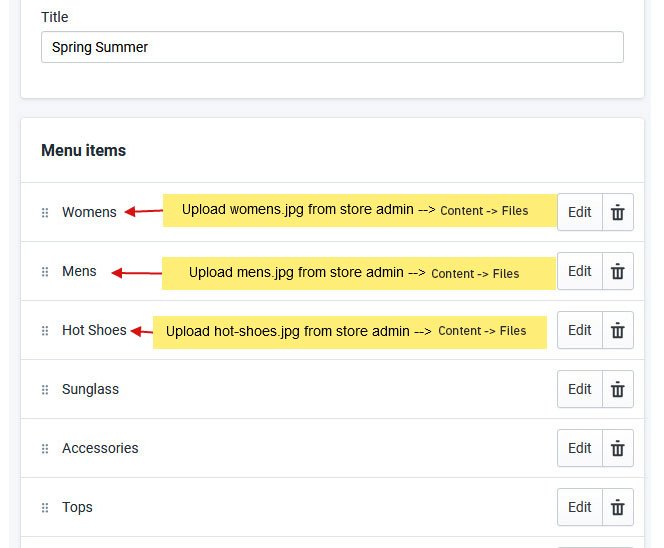This screenshot has width=664, height=548.
Task: Click the Tops drag handle
Action: click(x=45, y=507)
